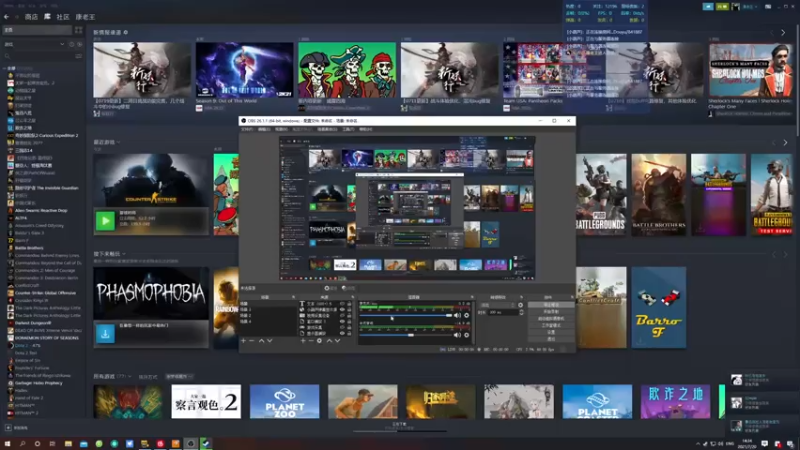Toggle the lock on the text source row
800x450 pixels.
click(x=349, y=304)
